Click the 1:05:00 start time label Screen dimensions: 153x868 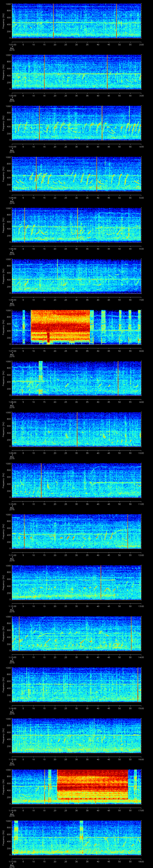pos(12,249)
